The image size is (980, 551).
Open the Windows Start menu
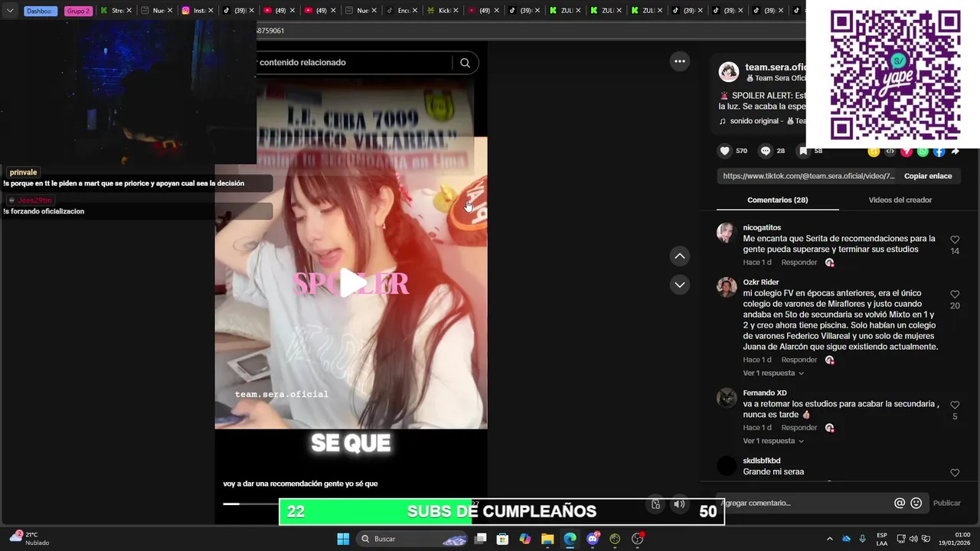click(x=343, y=539)
